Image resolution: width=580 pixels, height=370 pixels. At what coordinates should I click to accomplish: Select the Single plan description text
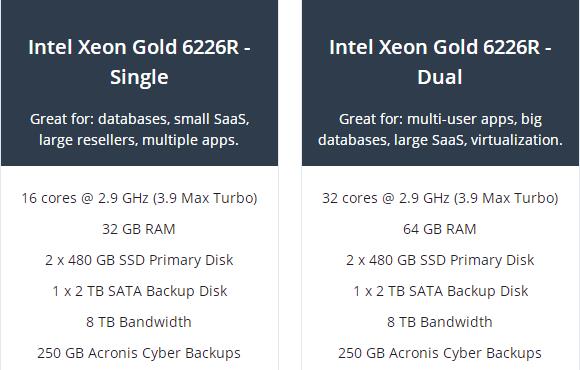tap(139, 130)
